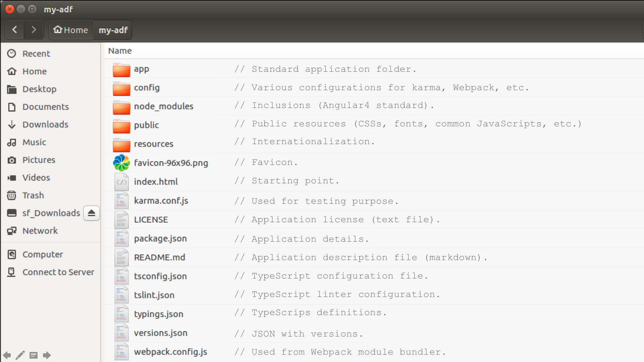Open Downloads in the sidebar
Image resolution: width=644 pixels, height=362 pixels.
click(x=45, y=125)
